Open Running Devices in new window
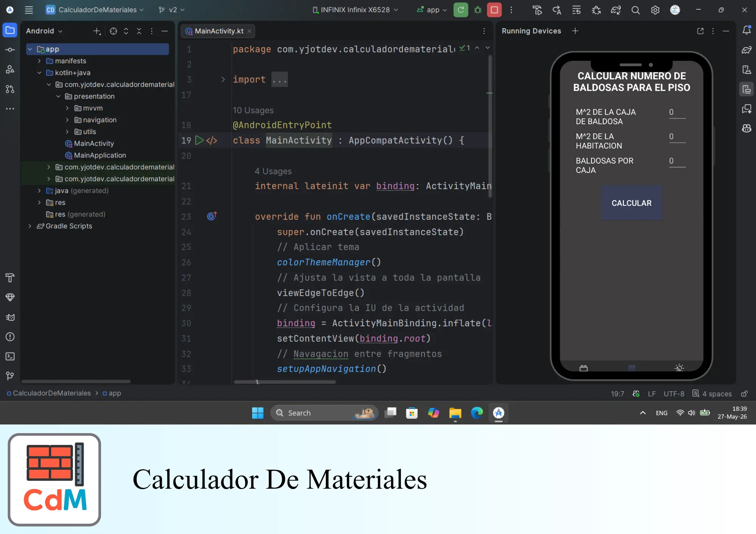Image resolution: width=756 pixels, height=534 pixels. click(x=700, y=31)
